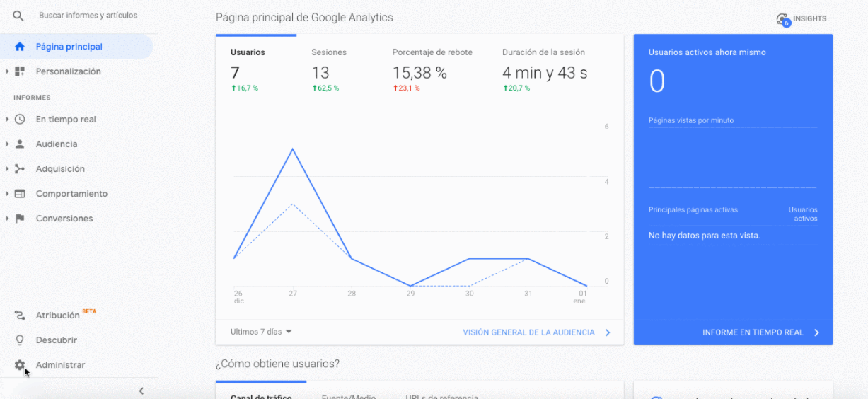Click the Descubrir lightbulb icon

pyautogui.click(x=20, y=340)
